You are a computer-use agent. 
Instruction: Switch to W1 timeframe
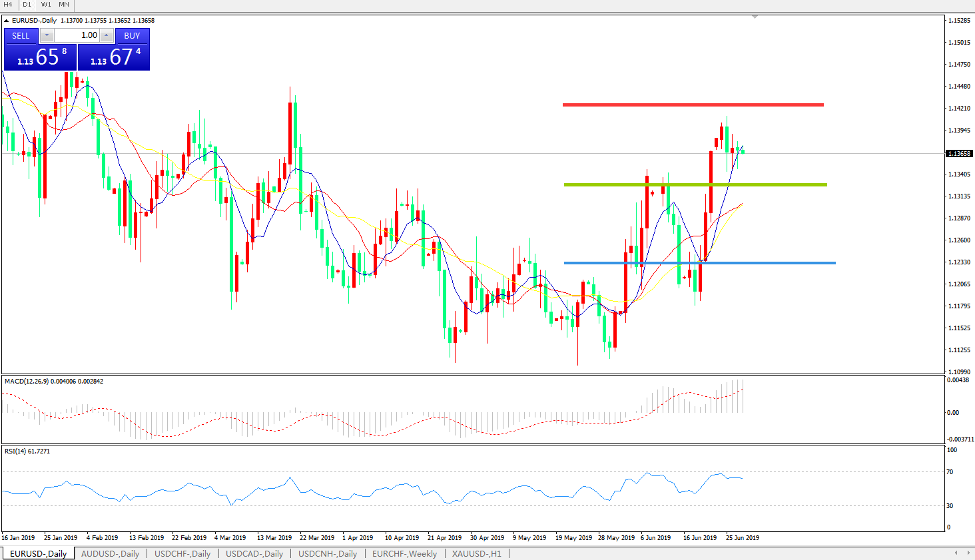45,5
